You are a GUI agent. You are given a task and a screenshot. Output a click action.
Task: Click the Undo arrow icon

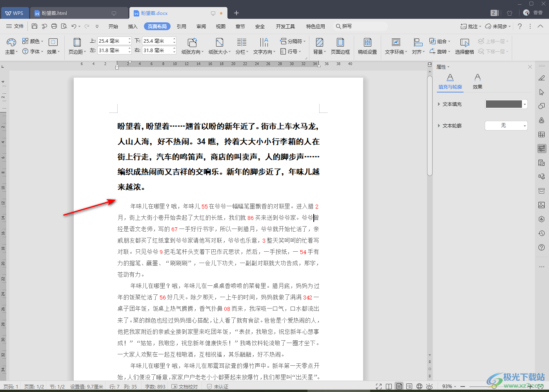[74, 26]
